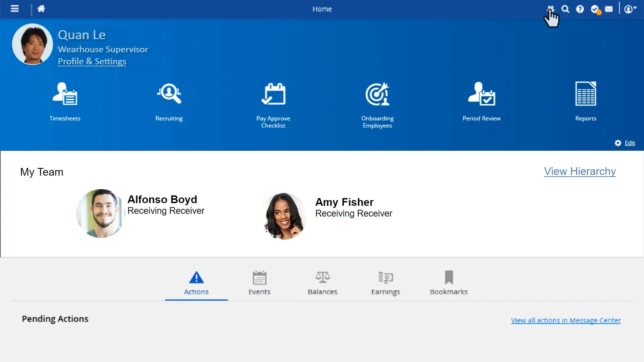644x362 pixels.
Task: Open Pay Approve Checklist
Action: click(273, 105)
